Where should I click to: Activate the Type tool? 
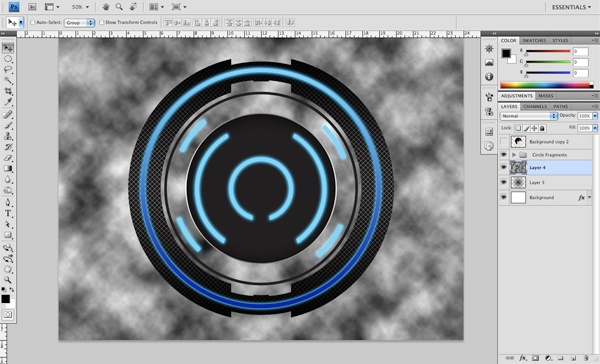pos(8,214)
